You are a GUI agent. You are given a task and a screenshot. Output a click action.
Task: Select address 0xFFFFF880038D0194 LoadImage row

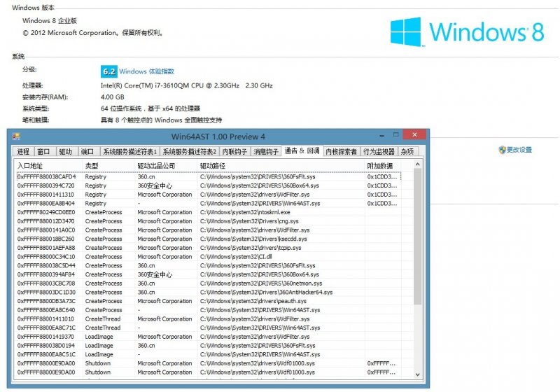[x=209, y=346]
